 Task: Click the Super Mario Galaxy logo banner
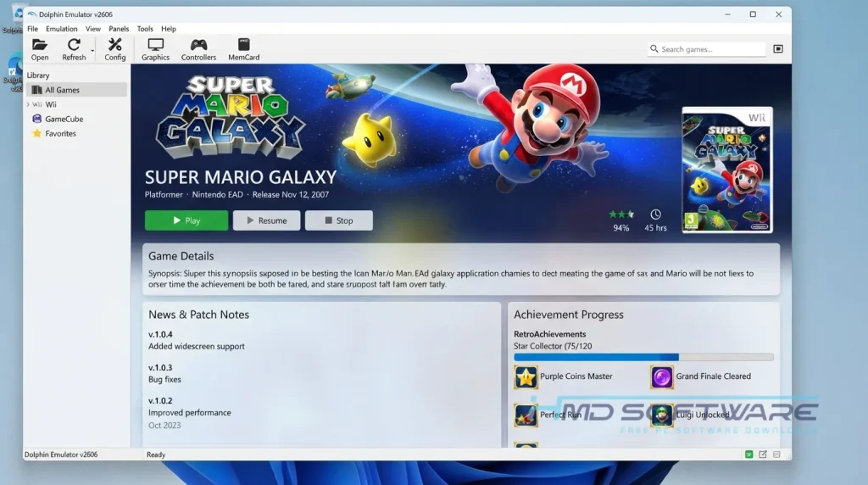pyautogui.click(x=231, y=117)
